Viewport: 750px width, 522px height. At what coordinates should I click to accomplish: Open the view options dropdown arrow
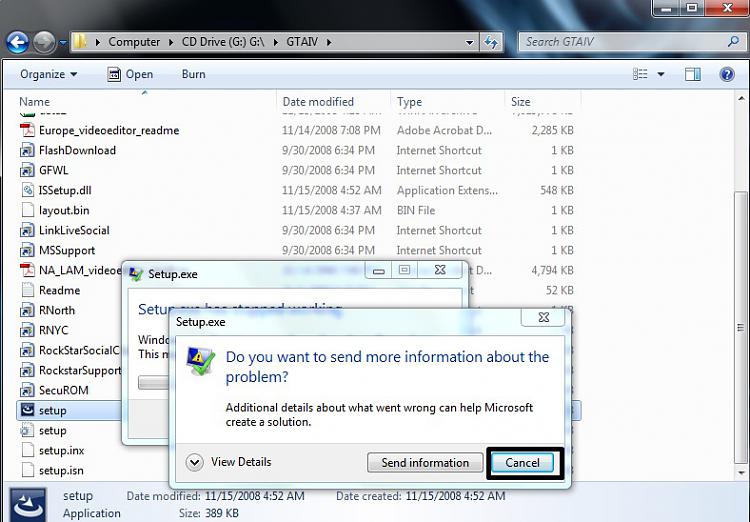pyautogui.click(x=661, y=74)
